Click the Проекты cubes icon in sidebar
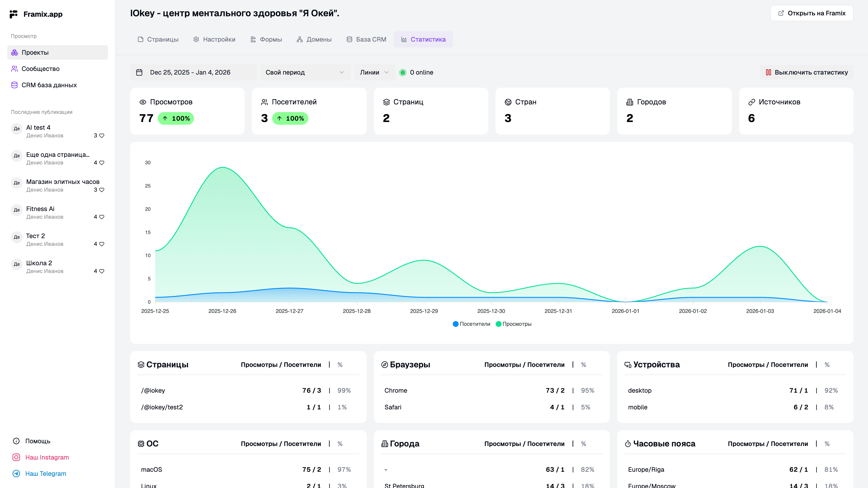868x488 pixels. [14, 53]
